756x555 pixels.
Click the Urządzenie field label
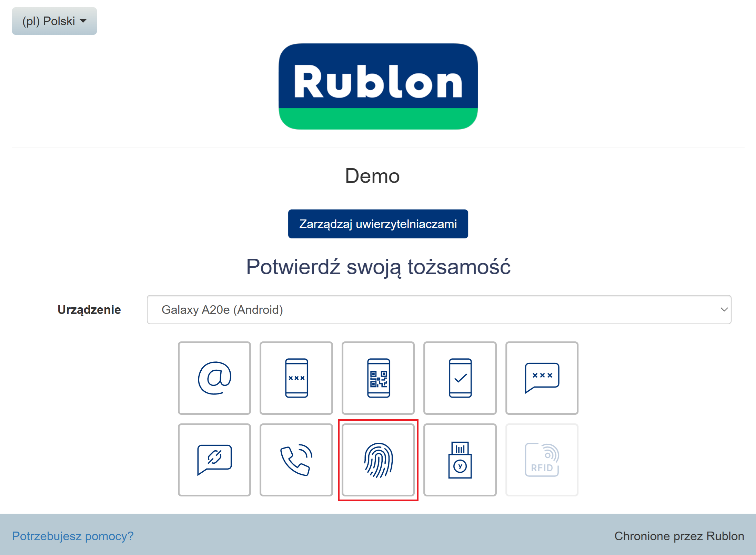(x=89, y=310)
